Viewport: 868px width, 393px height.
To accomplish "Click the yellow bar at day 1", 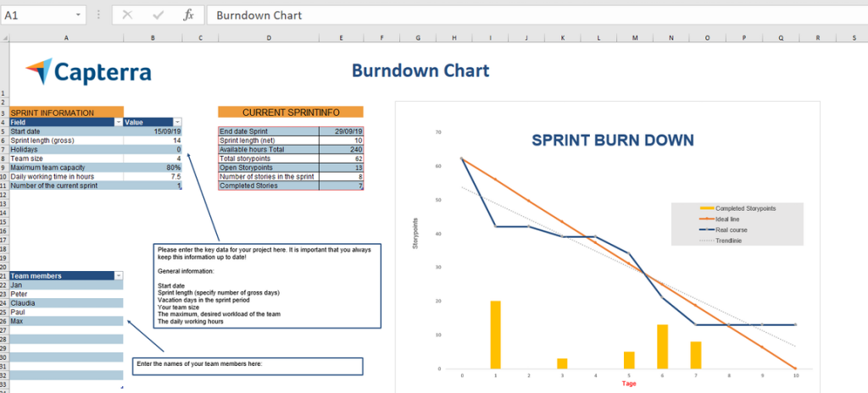I will 495,335.
